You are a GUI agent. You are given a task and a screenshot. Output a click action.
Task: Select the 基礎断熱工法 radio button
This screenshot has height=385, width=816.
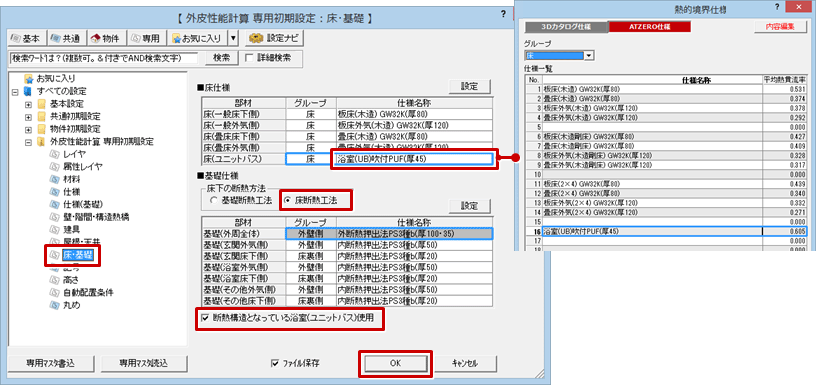pyautogui.click(x=213, y=200)
